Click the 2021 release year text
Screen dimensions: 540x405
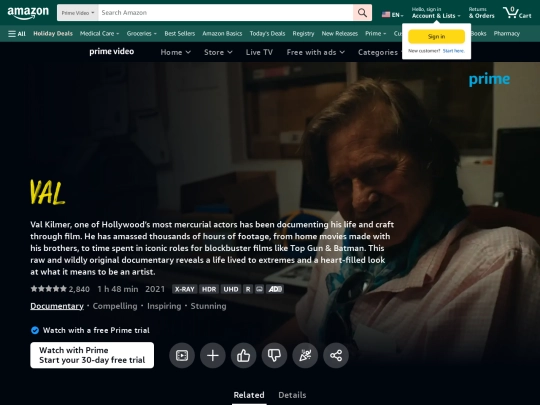click(x=155, y=289)
